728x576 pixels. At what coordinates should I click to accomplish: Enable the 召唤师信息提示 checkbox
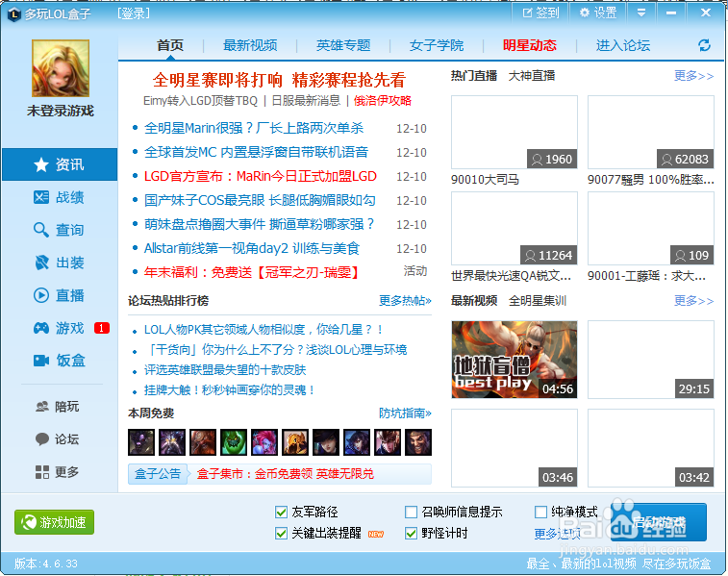click(x=411, y=512)
